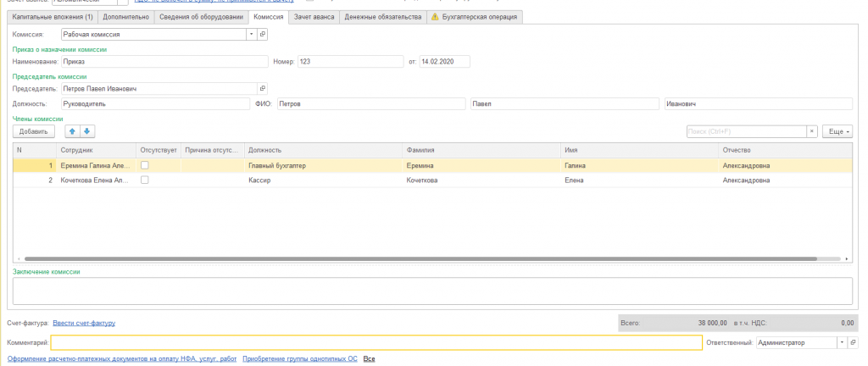Viewport: 868px width, 366px height.
Task: Click the N column header
Action: pyautogui.click(x=34, y=150)
